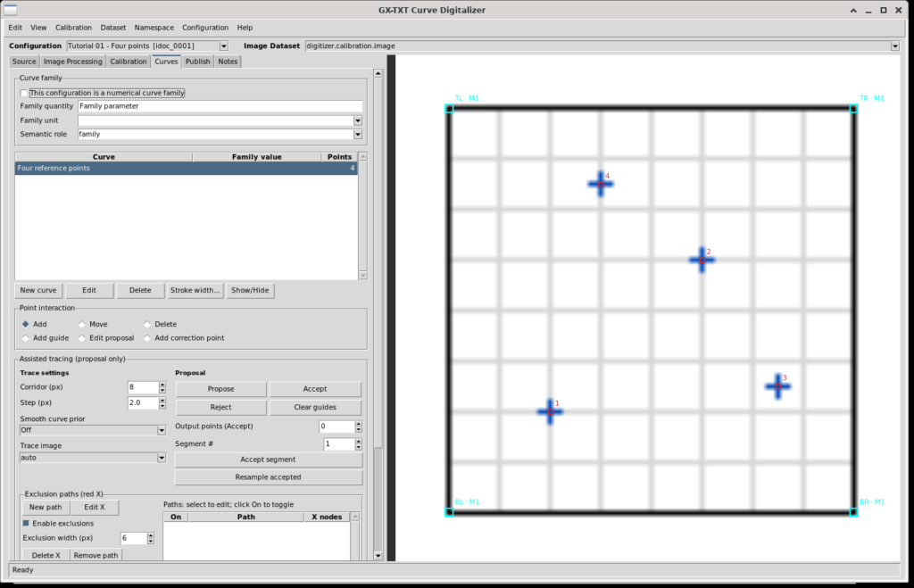
Task: Click the Resample accepted button
Action: coord(268,477)
